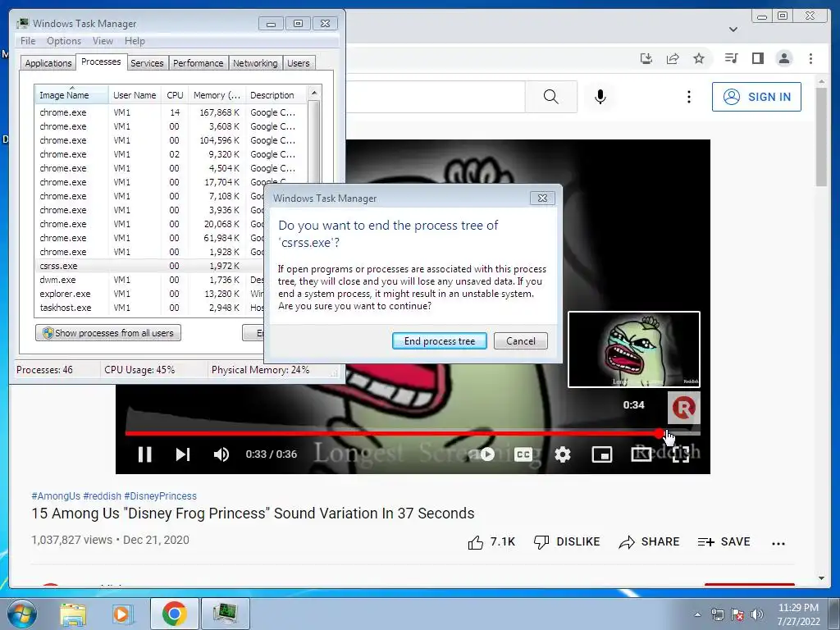Sort processes by CPU column header
840x630 pixels.
click(x=175, y=95)
